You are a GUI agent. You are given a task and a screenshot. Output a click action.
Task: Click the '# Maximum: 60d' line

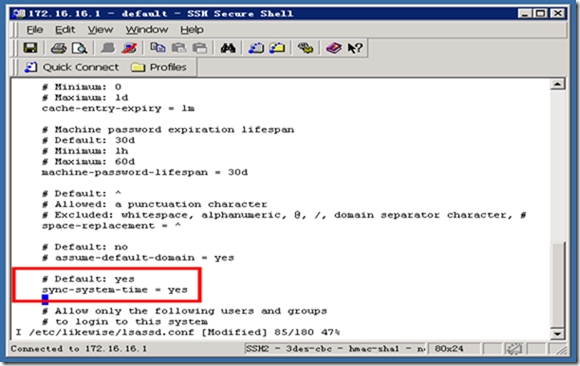(x=88, y=162)
